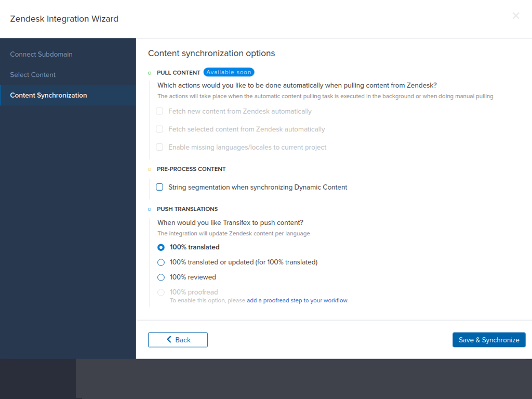The image size is (532, 399).
Task: Pick the 100% reviewed radio button
Action: 161,277
